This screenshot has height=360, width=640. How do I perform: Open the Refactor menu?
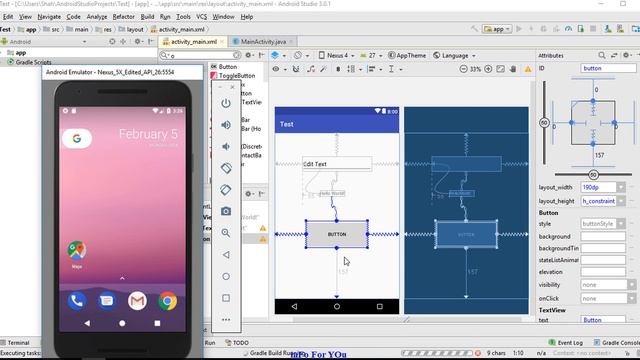(x=123, y=17)
